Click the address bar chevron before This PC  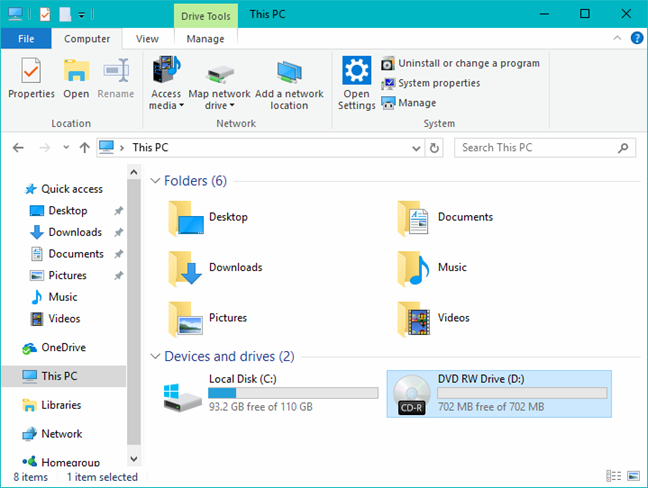(122, 148)
